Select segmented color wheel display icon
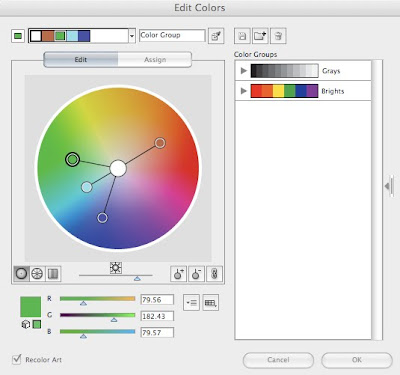This screenshot has width=400, height=375. click(37, 274)
